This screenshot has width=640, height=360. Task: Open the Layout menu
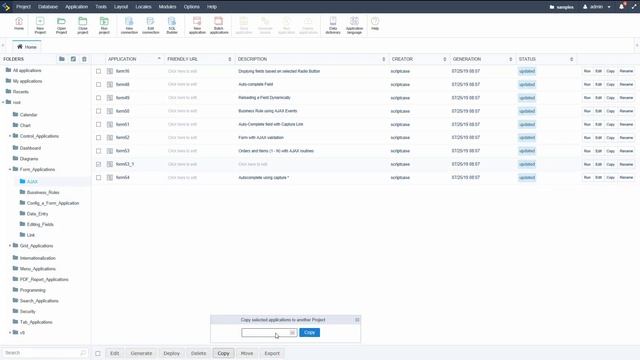tap(121, 7)
